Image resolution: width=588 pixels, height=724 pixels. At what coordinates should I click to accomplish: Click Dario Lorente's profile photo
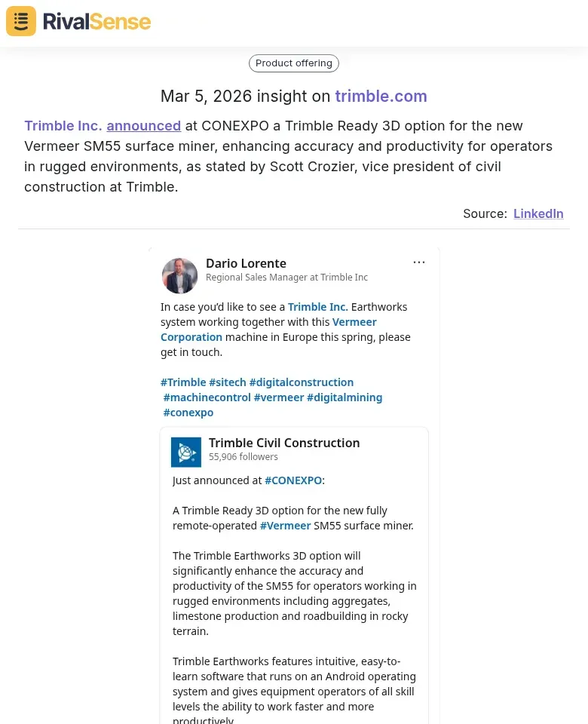[179, 275]
